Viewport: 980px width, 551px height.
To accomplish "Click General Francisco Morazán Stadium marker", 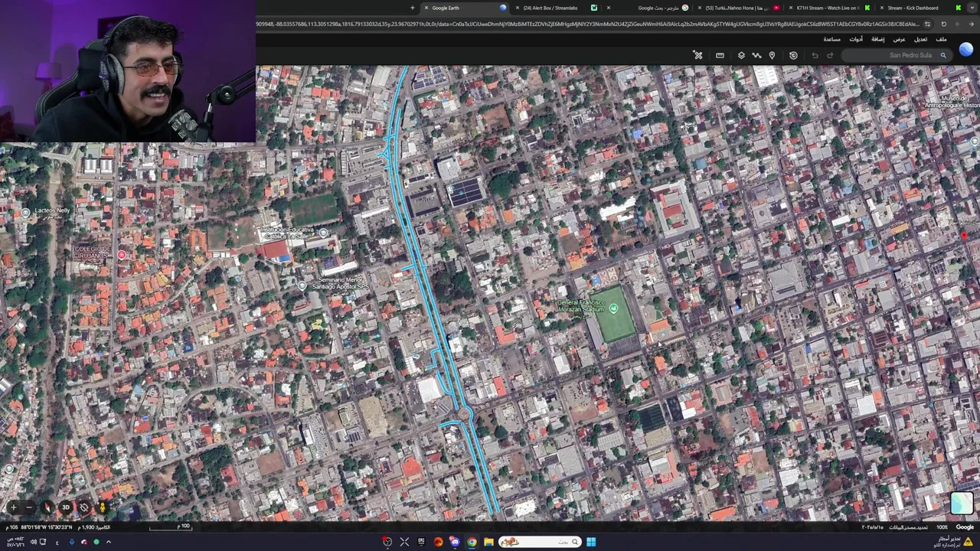I will tap(613, 308).
